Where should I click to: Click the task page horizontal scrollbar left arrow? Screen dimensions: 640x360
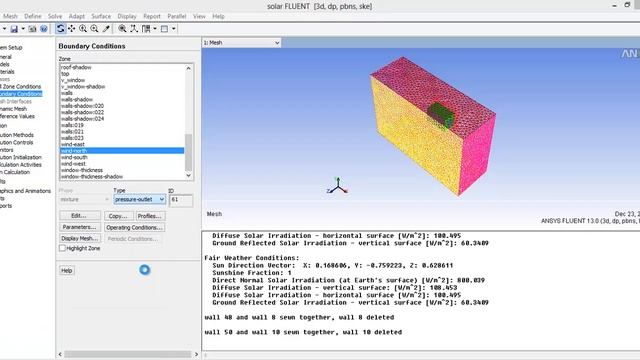(x=60, y=354)
